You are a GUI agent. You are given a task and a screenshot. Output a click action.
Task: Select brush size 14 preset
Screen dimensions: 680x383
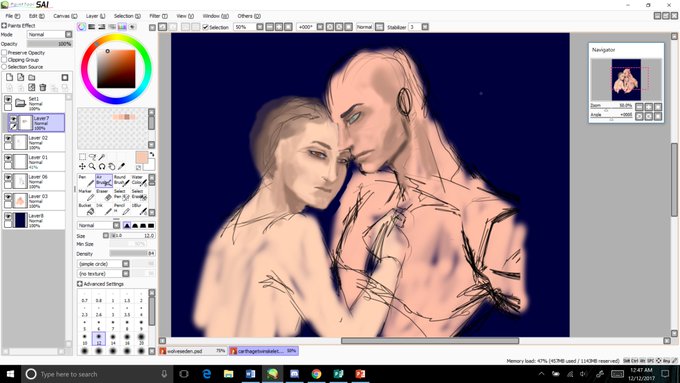pos(113,338)
